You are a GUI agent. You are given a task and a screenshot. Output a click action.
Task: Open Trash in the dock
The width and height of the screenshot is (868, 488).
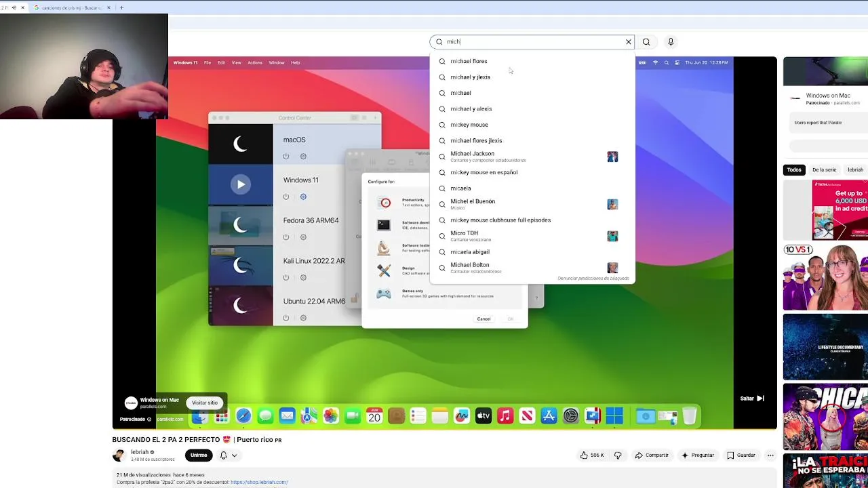click(690, 415)
